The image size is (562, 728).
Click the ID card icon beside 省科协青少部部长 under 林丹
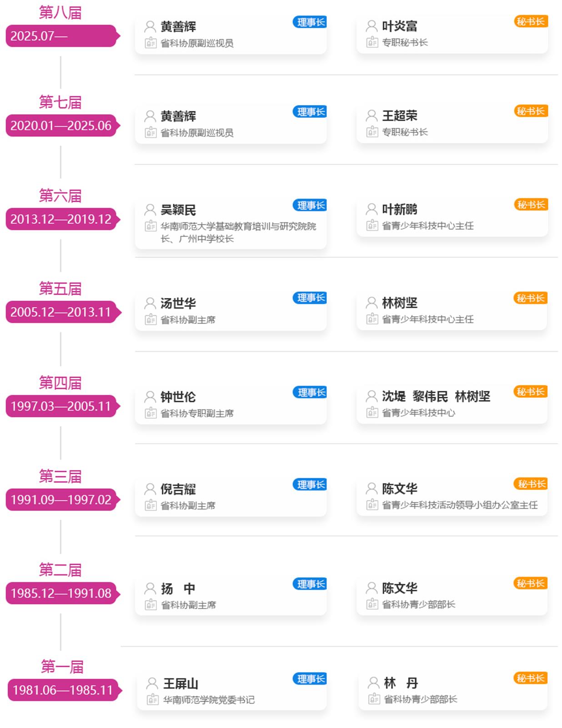pos(374,699)
